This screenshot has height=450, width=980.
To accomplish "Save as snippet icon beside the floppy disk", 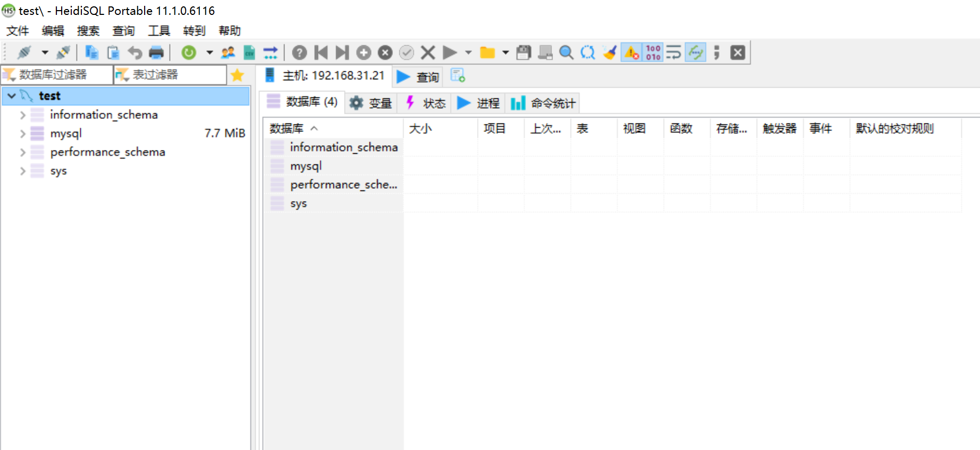I will [545, 52].
